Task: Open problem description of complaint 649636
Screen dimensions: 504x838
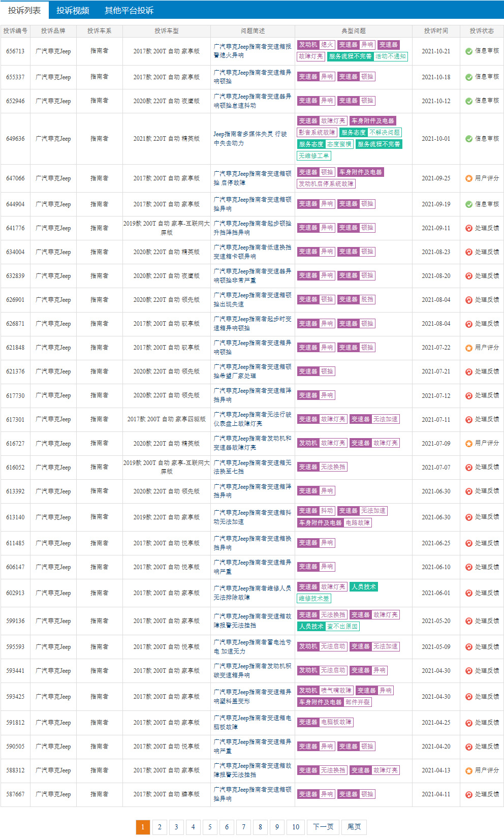Action: tap(250, 139)
